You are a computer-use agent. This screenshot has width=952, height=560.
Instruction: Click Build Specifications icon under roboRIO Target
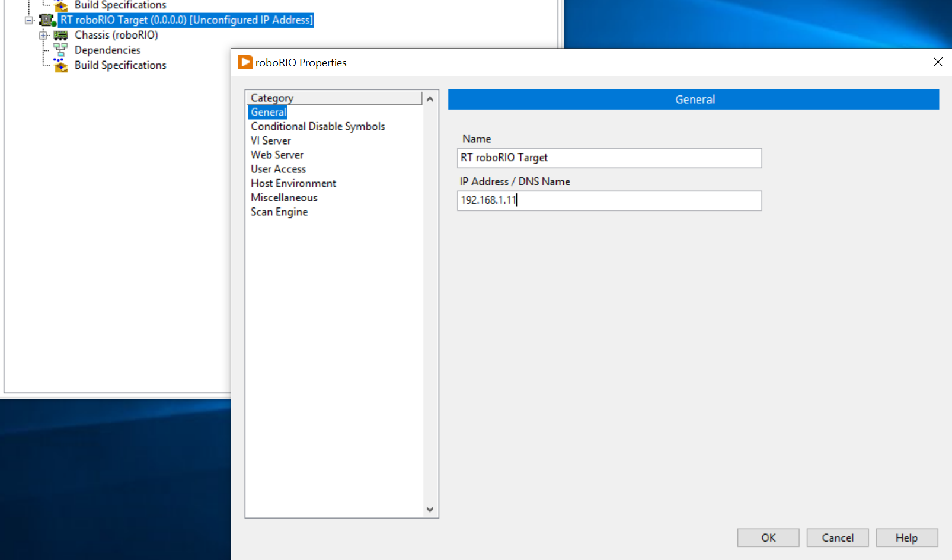(60, 65)
